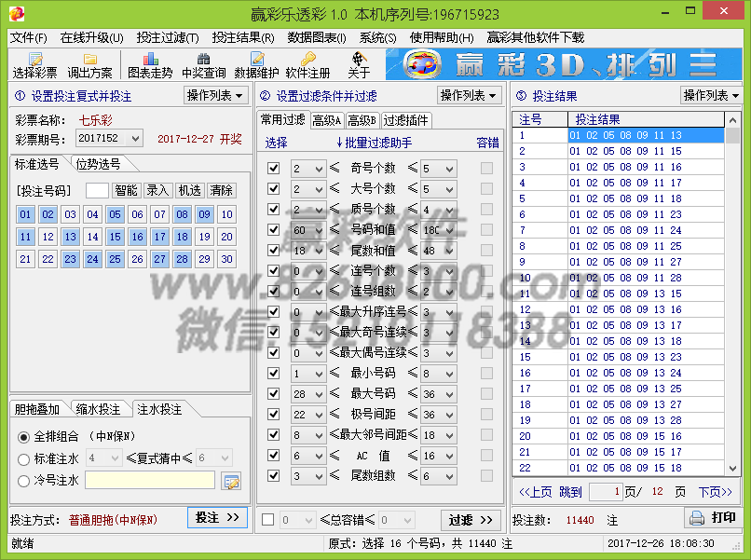Viewport: 751px width, 560px height.
Task: Select the 全排组合 radio button
Action: coord(23,437)
